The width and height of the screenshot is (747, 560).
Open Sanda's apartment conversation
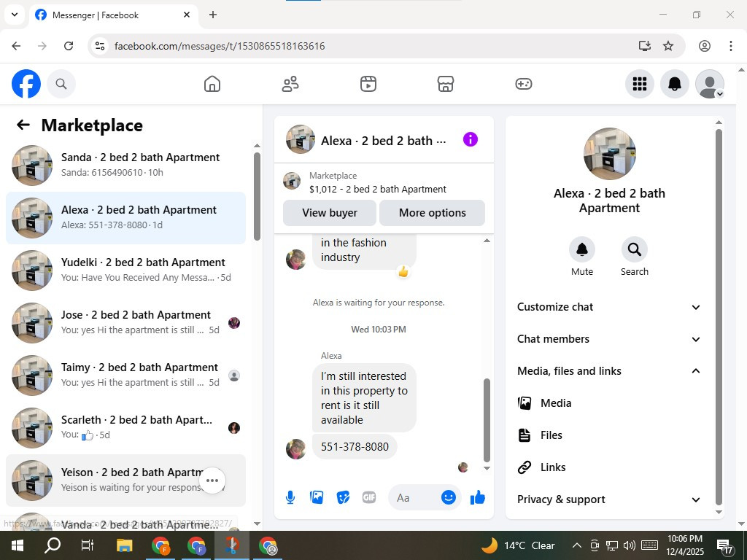click(125, 166)
